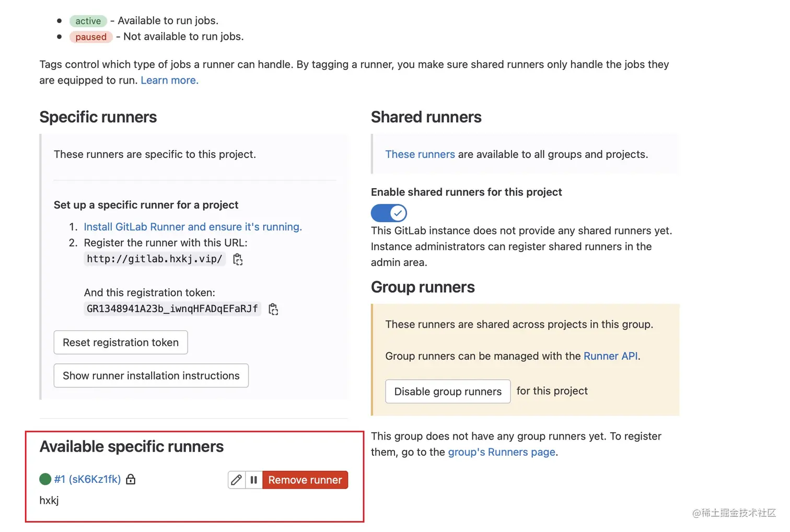Go to the group's Runners page
The width and height of the screenshot is (790, 532).
pos(502,452)
